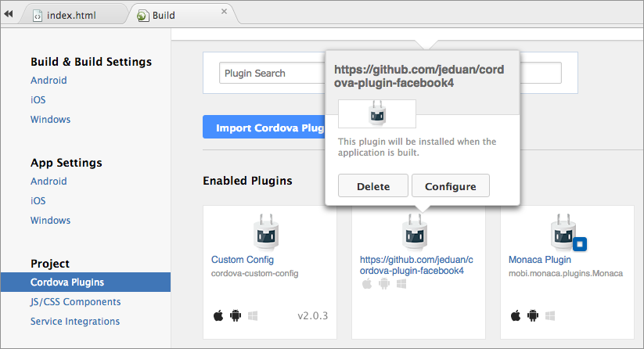
Task: Open Android under Build & Build Settings
Action: pos(49,80)
